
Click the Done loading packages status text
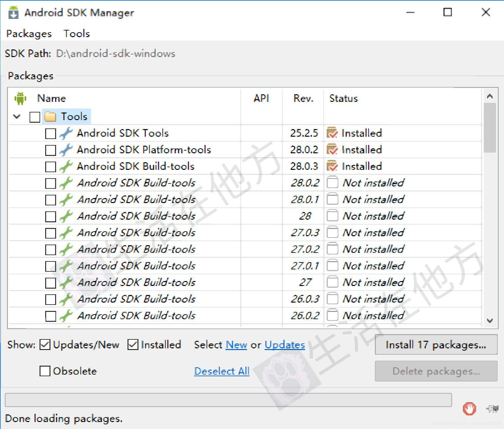point(64,418)
